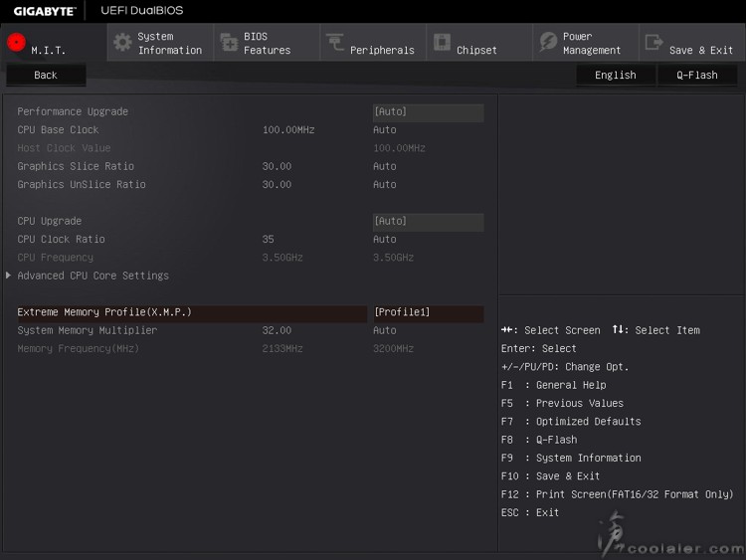Click Memory Frequency(MHz) label
Viewport: 746px width, 560px height.
pos(79,349)
